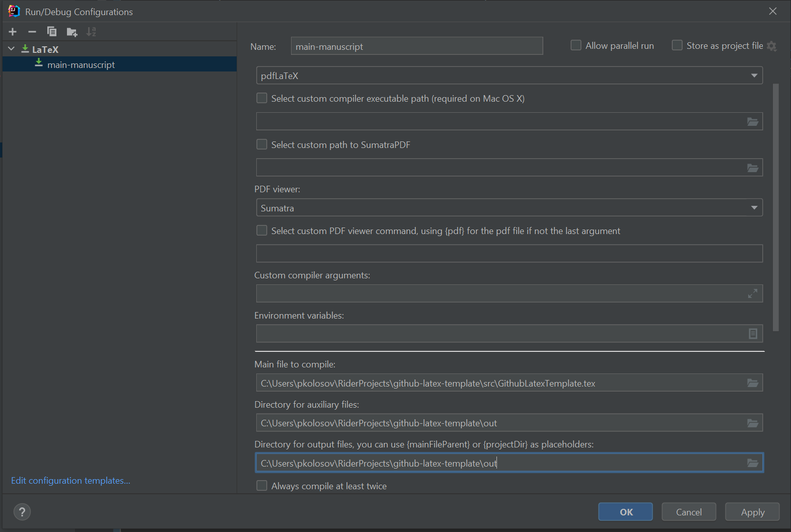This screenshot has height=532, width=791.
Task: Expand the custom compiler arguments field
Action: (x=753, y=293)
